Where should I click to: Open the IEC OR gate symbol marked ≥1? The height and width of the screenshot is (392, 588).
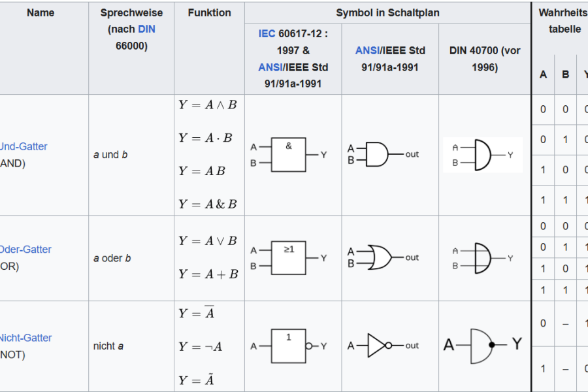(x=288, y=258)
